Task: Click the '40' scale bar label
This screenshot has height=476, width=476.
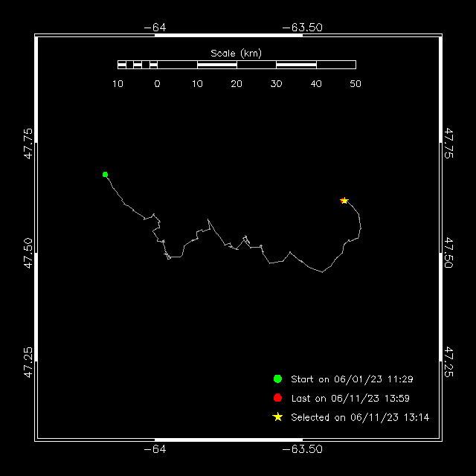Action: (316, 84)
